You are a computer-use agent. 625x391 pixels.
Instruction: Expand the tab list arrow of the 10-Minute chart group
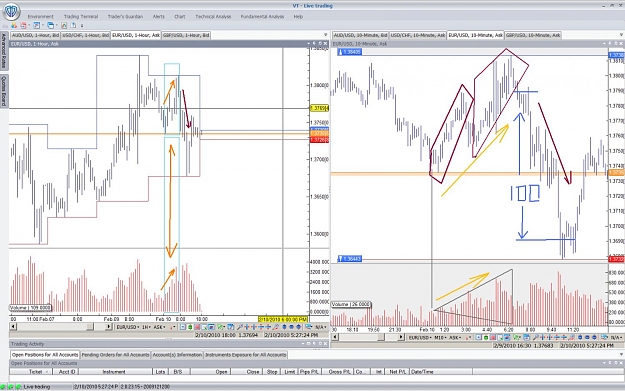coord(621,35)
